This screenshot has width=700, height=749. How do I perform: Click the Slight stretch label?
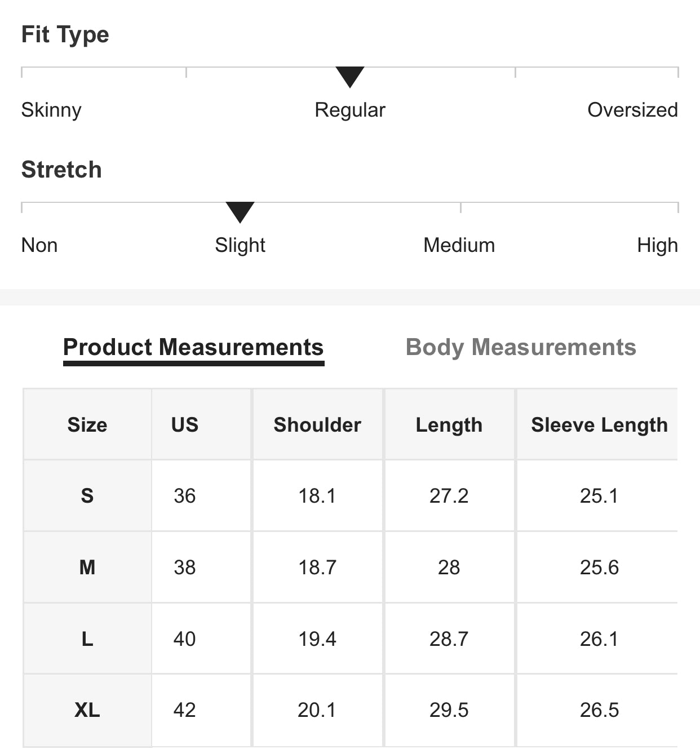[240, 245]
